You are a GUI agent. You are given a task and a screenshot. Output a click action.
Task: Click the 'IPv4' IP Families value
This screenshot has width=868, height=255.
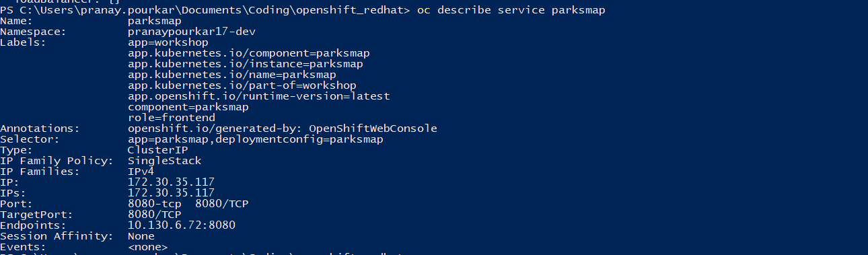[x=141, y=172]
